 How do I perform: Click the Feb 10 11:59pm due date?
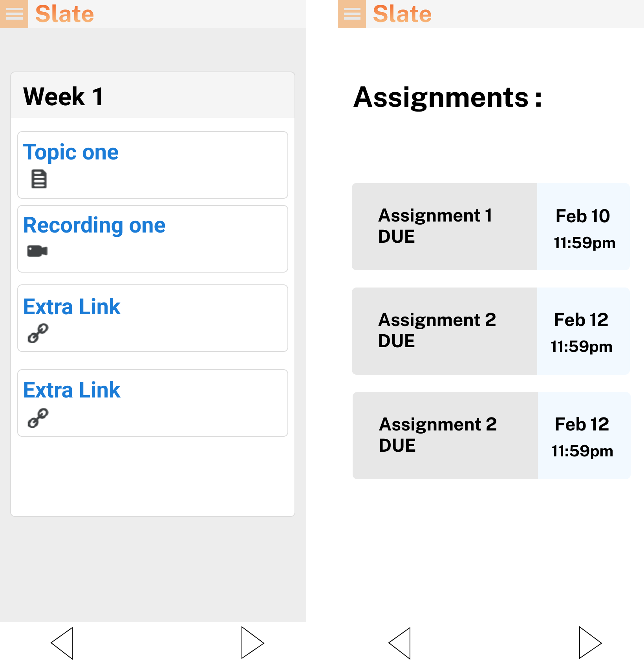pyautogui.click(x=584, y=227)
